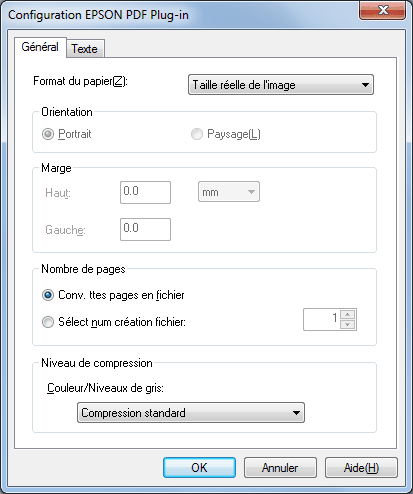413x494 pixels.
Task: Open the mm units dropdown
Action: tap(229, 192)
